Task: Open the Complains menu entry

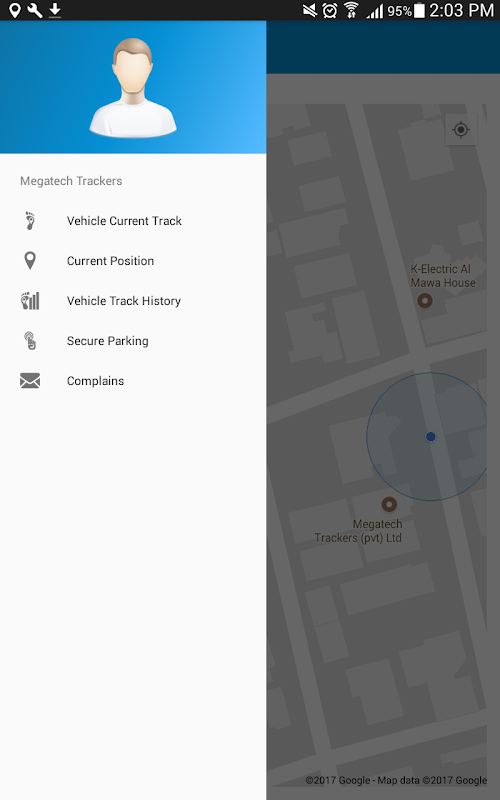Action: click(x=133, y=381)
